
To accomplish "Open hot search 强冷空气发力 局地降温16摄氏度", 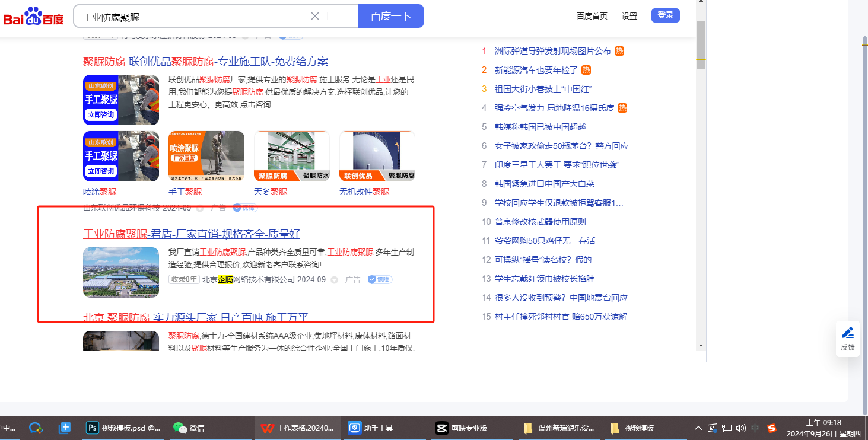I will (554, 108).
